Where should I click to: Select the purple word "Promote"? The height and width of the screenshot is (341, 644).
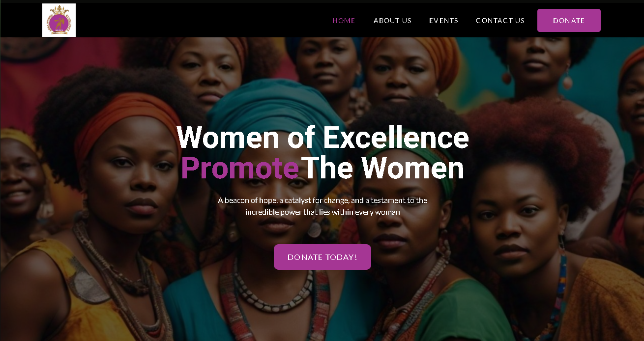coord(240,168)
